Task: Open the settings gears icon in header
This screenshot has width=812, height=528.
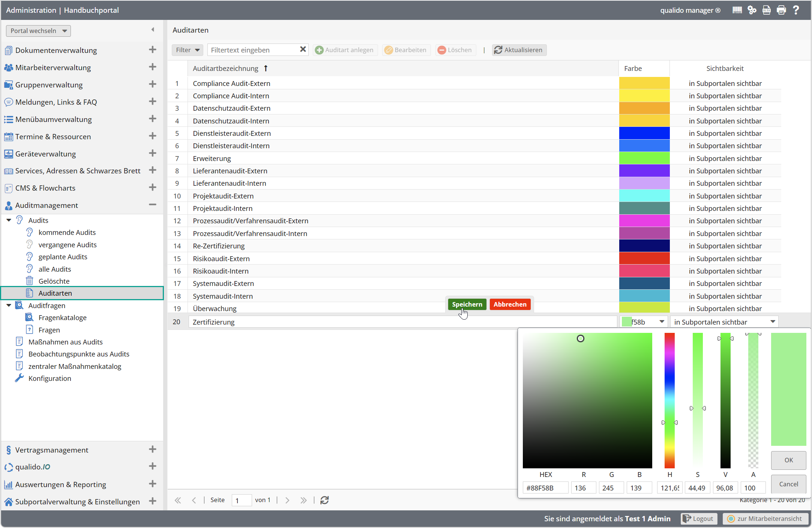Action: (x=752, y=10)
